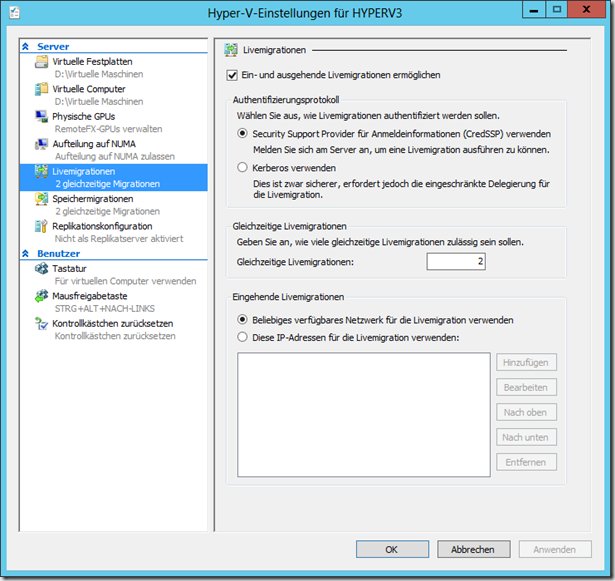Click the Speichermigrationen icon
The width and height of the screenshot is (615, 581).
pyautogui.click(x=42, y=199)
